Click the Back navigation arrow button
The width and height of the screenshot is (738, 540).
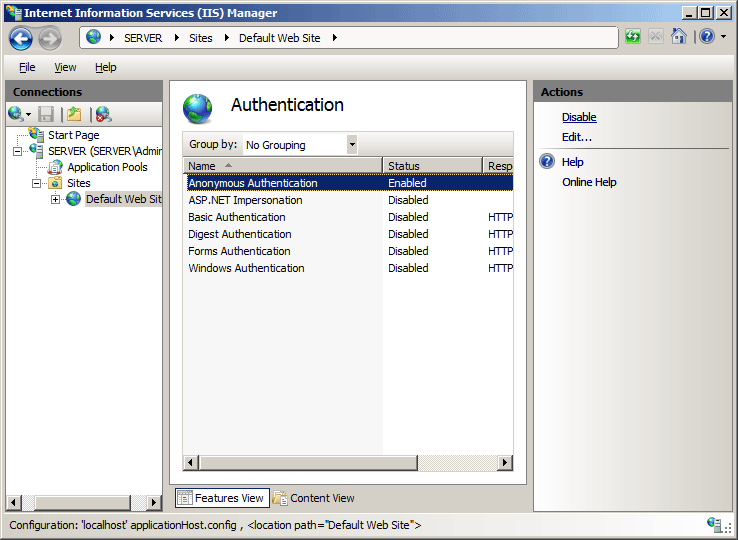point(21,38)
